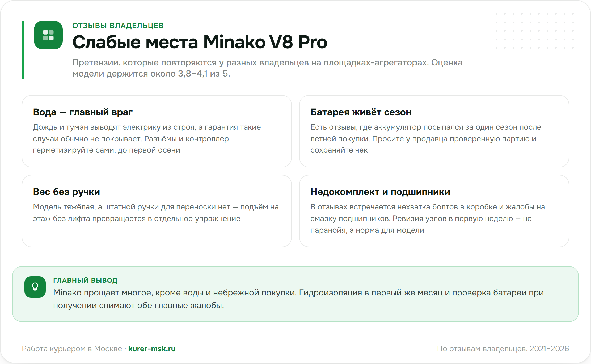The image size is (591, 364).
Task: Click the conclusion text 'Minako прощает многое'
Action: 298,299
